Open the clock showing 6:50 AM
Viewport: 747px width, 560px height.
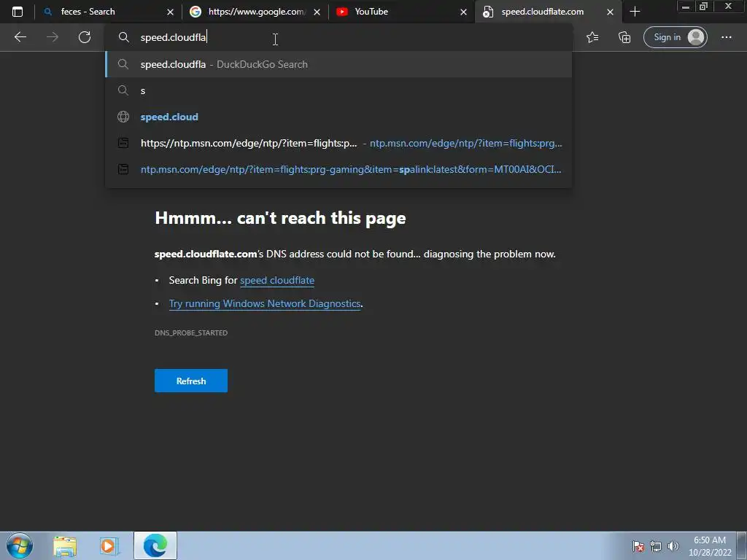click(x=710, y=546)
